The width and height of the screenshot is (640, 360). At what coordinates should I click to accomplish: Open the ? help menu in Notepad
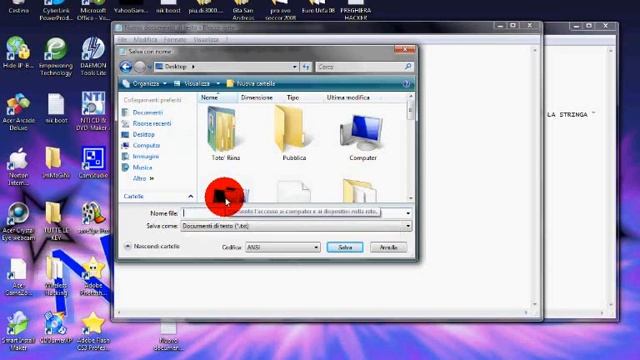[x=227, y=40]
